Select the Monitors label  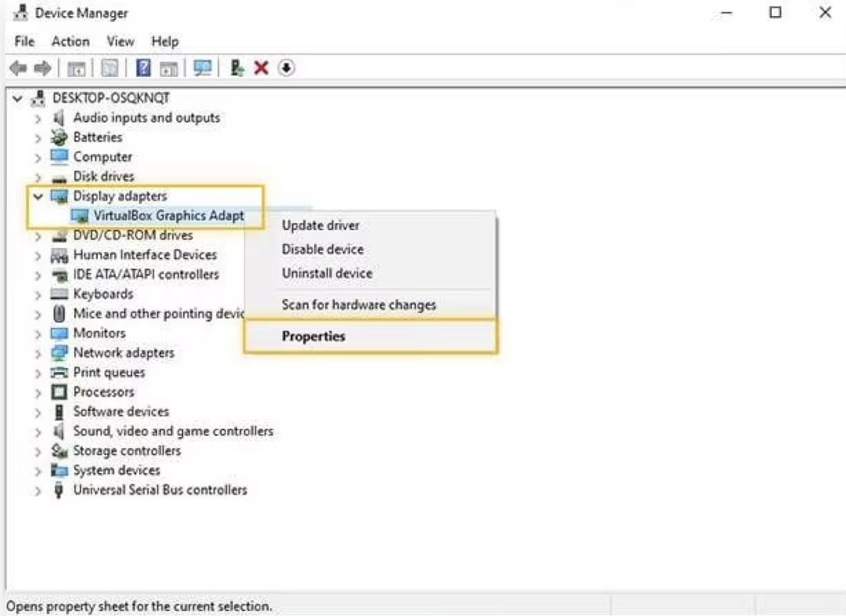(x=99, y=333)
